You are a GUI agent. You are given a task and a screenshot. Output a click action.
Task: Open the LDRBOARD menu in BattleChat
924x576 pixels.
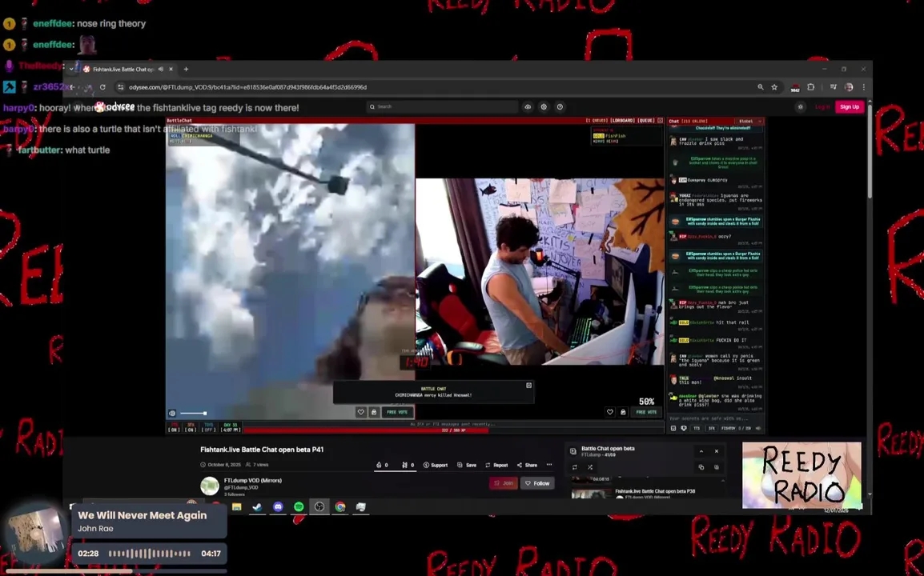coord(622,121)
